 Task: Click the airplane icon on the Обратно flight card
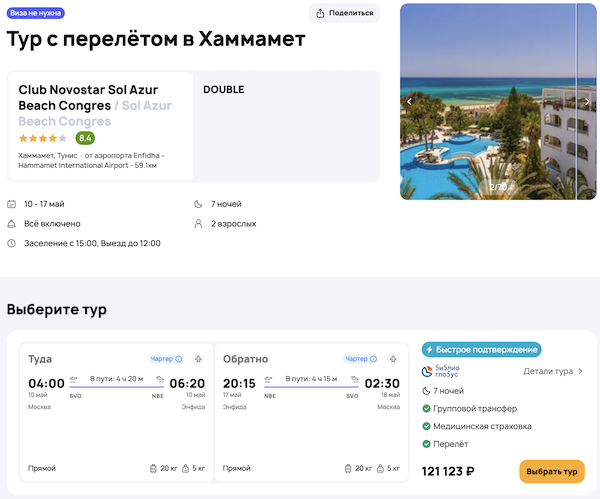coord(393,359)
